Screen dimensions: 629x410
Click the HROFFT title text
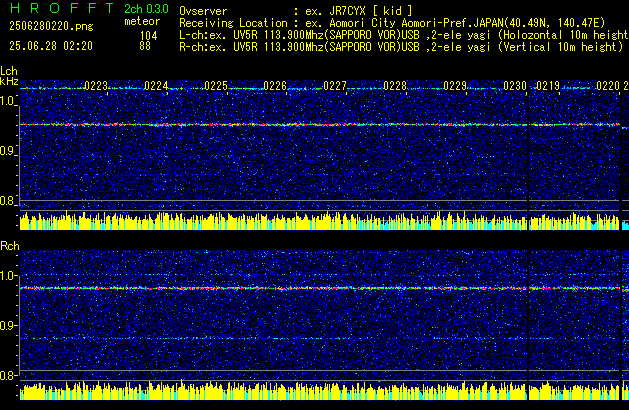62,8
